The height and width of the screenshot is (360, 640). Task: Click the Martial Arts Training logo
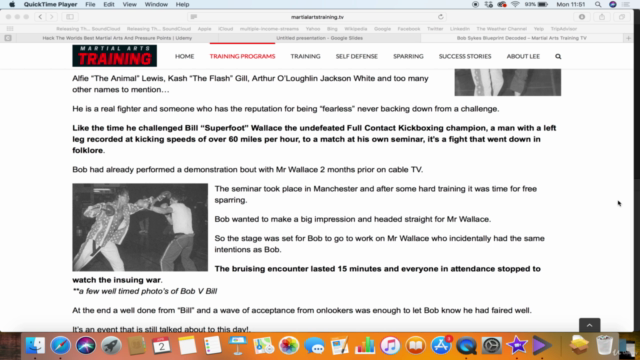(115, 56)
